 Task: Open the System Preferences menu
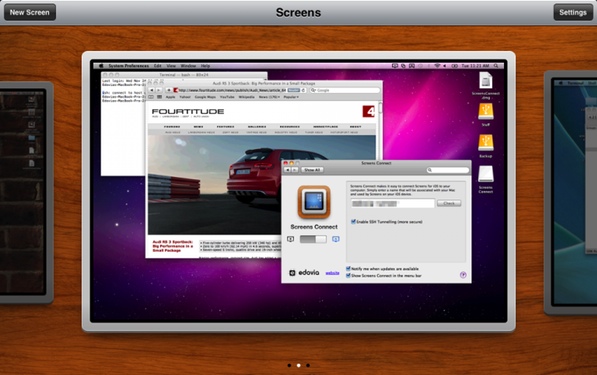129,66
